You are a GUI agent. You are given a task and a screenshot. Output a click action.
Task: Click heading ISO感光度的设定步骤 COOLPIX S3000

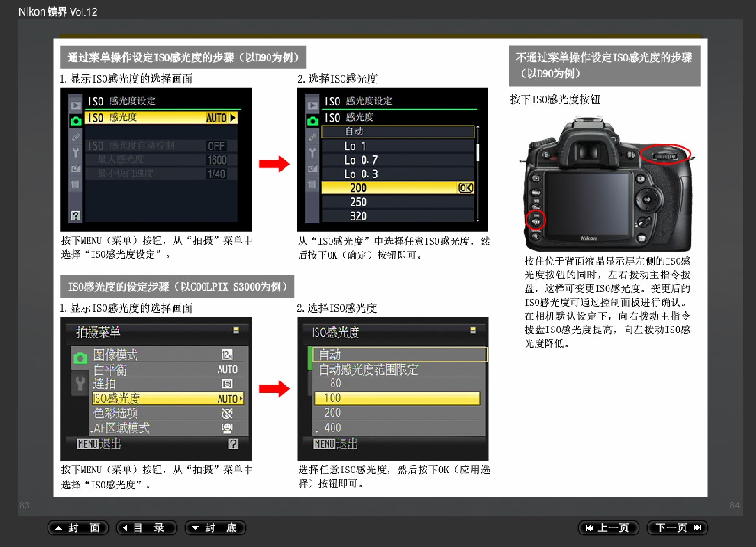click(x=177, y=287)
